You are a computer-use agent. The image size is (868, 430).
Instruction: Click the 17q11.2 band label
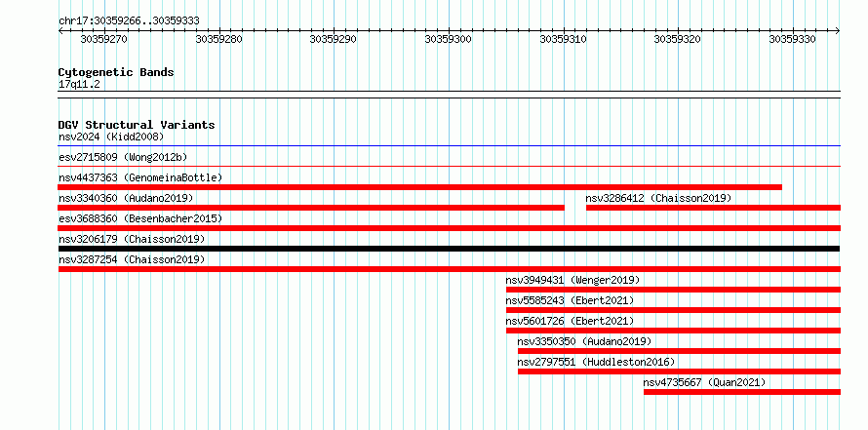click(79, 85)
